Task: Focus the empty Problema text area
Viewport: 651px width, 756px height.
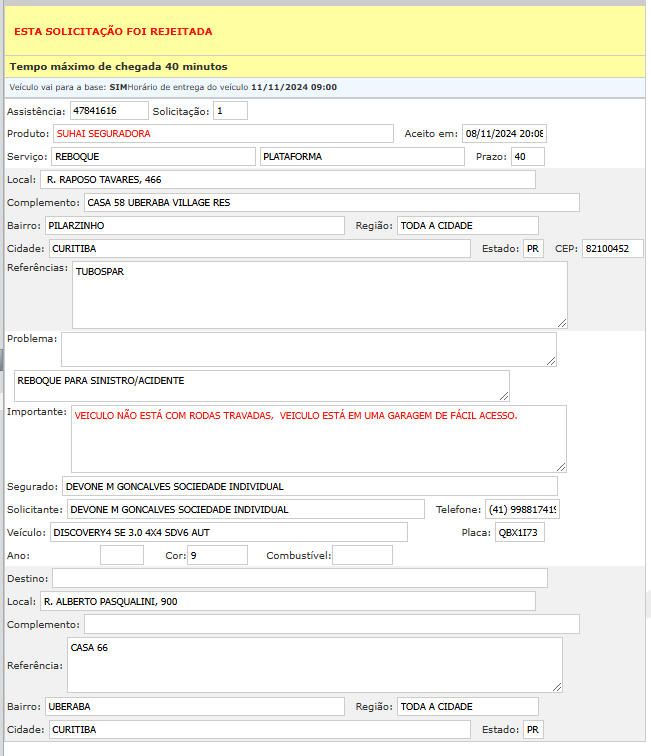Action: pyautogui.click(x=308, y=349)
